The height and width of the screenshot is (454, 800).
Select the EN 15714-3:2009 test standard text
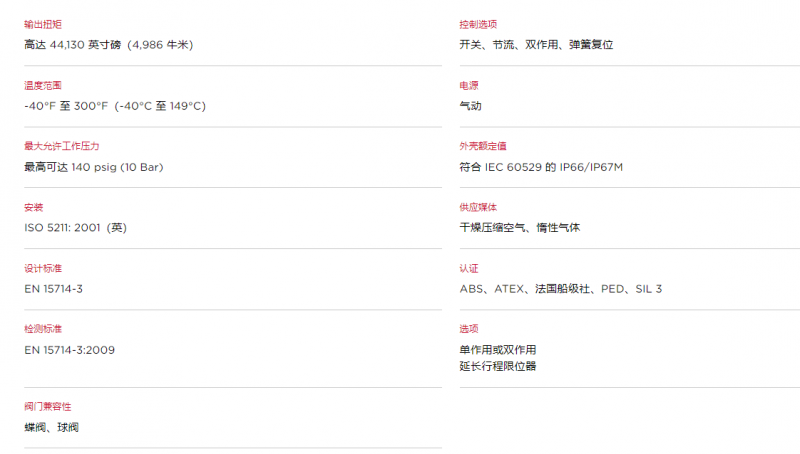pos(69,350)
